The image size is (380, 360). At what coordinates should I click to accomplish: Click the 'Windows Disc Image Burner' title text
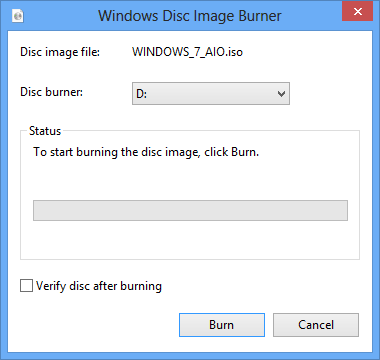(x=190, y=16)
